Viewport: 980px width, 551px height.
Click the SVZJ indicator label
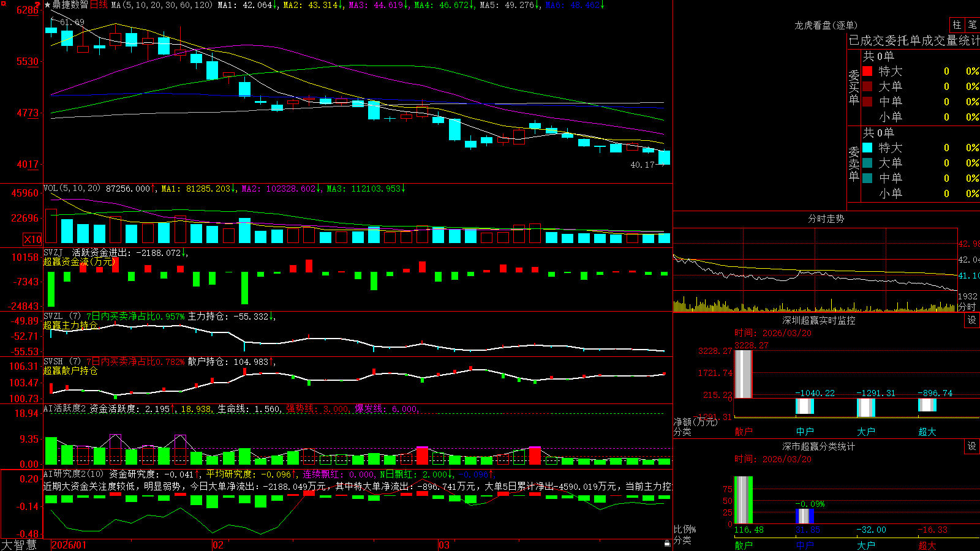pyautogui.click(x=53, y=252)
